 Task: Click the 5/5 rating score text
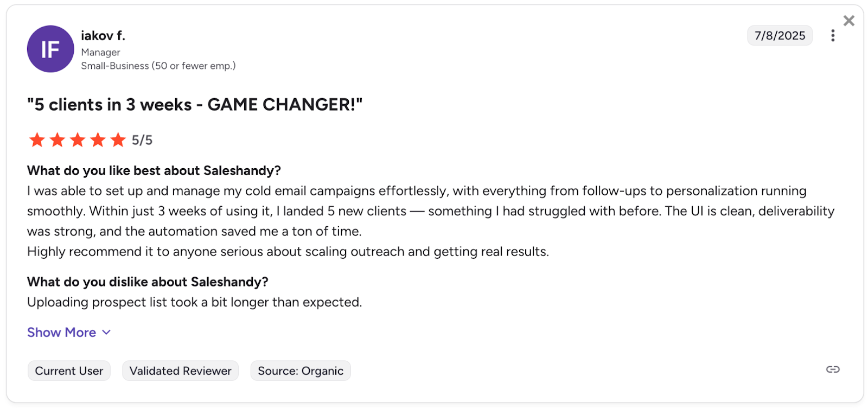142,141
